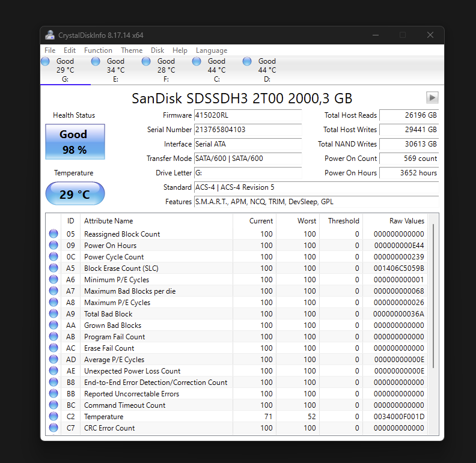Click the Transfer Mode field

pos(248,159)
